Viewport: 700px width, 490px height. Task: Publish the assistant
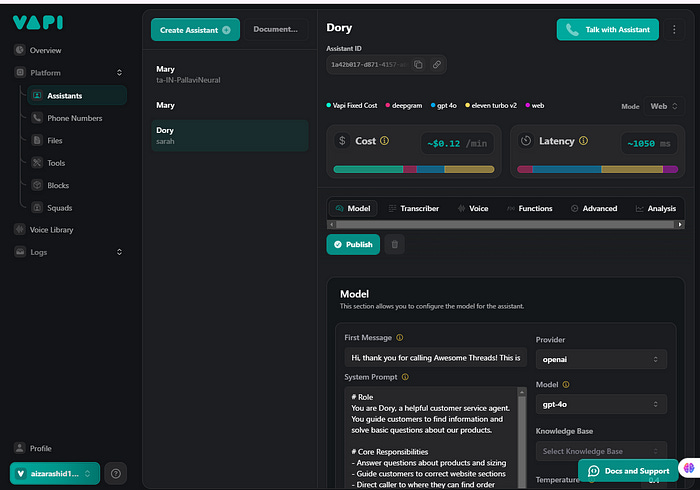[353, 244]
